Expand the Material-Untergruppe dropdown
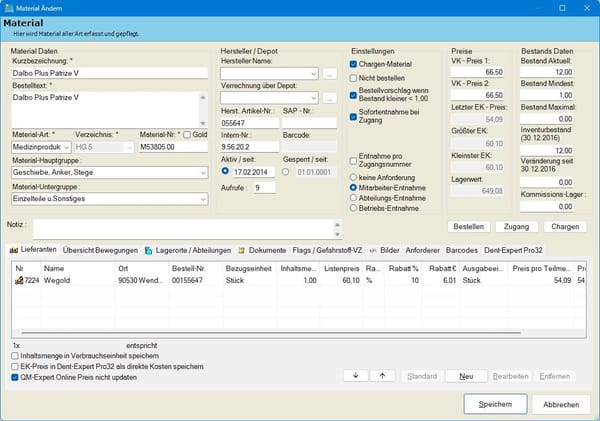Image resolution: width=600 pixels, height=421 pixels. point(203,199)
